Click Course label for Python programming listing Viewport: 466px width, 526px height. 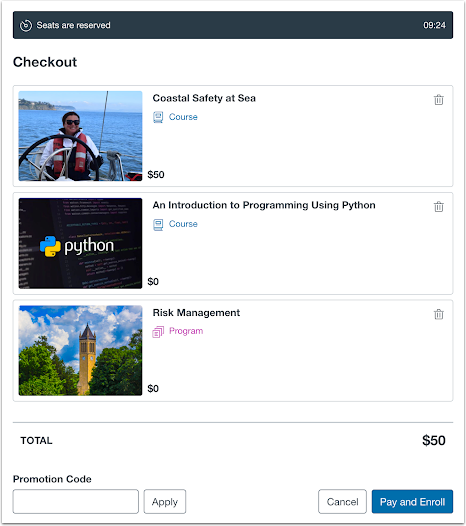[x=183, y=224]
